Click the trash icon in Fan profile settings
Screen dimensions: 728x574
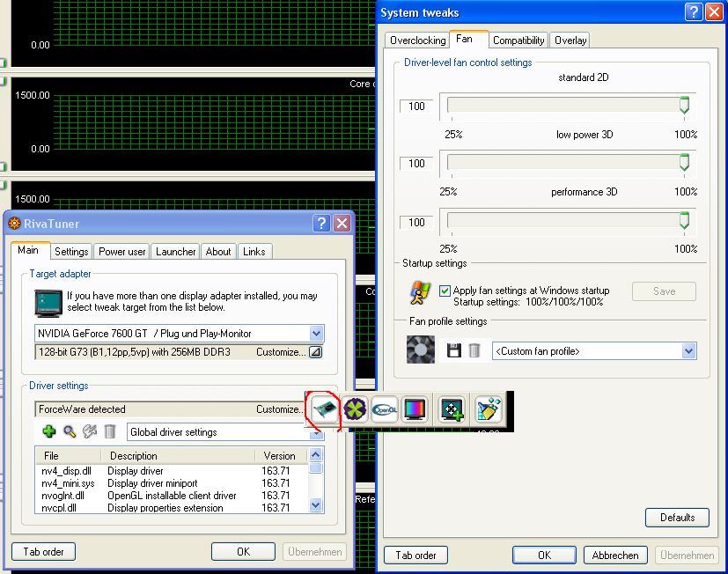click(474, 350)
